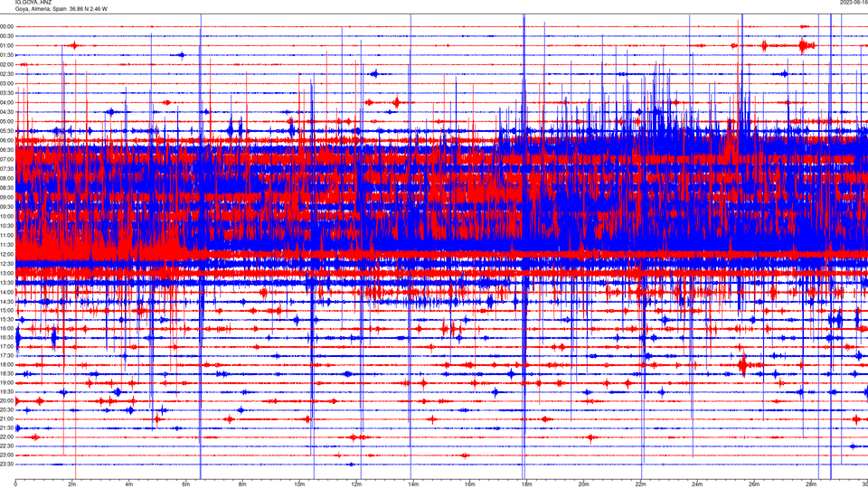
Task: Click the 22m tick on minute axis
Action: (x=640, y=484)
